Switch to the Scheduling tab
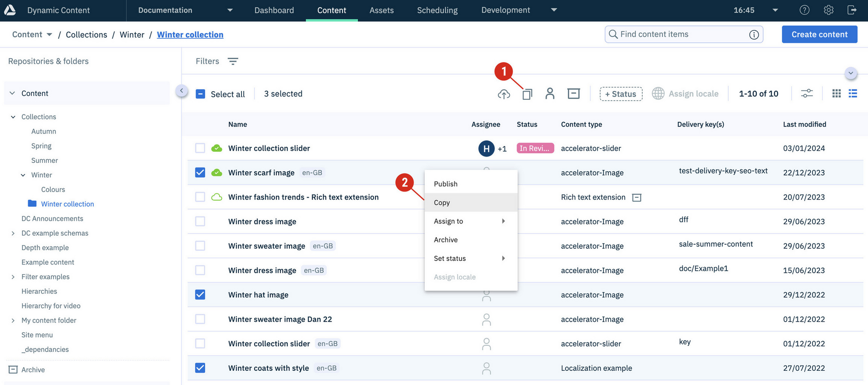The width and height of the screenshot is (868, 385). click(437, 10)
